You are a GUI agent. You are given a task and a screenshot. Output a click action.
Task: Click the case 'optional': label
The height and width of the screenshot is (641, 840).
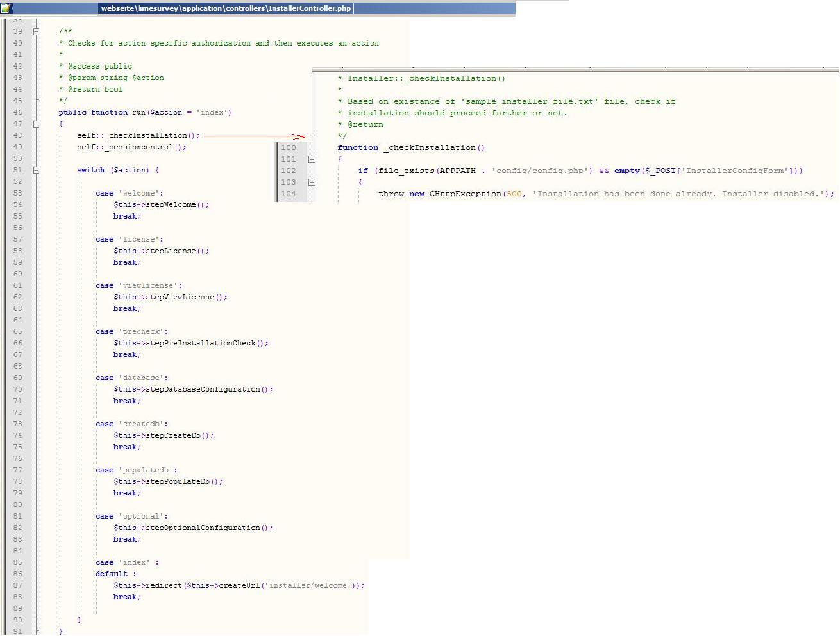point(131,516)
